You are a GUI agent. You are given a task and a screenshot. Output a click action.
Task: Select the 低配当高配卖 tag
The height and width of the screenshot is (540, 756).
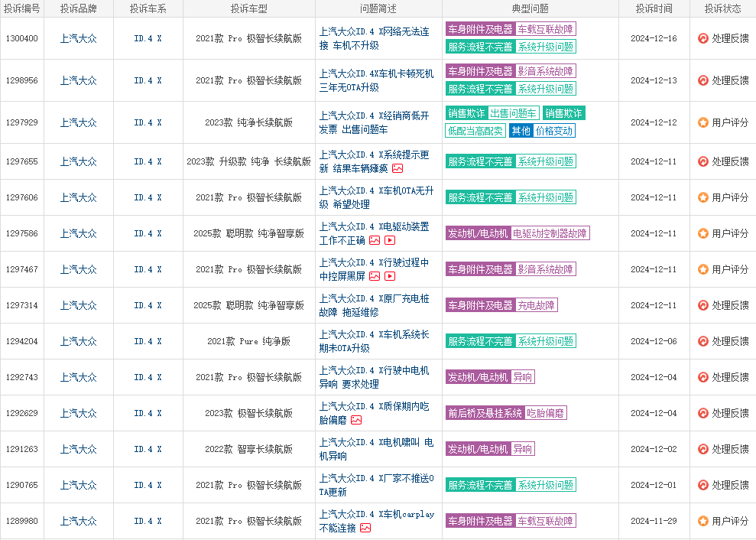click(475, 131)
